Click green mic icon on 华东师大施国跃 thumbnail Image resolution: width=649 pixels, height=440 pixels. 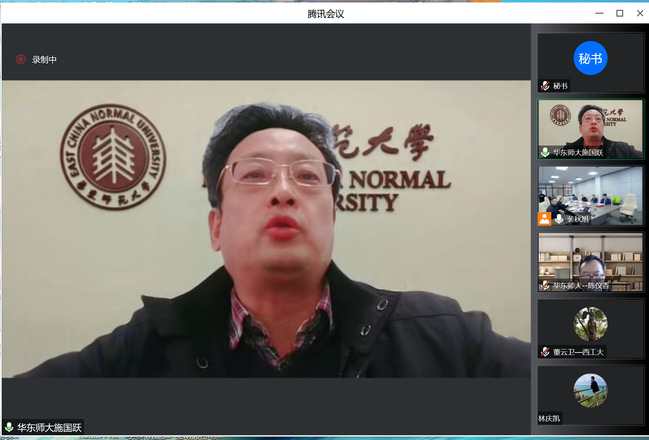point(545,152)
